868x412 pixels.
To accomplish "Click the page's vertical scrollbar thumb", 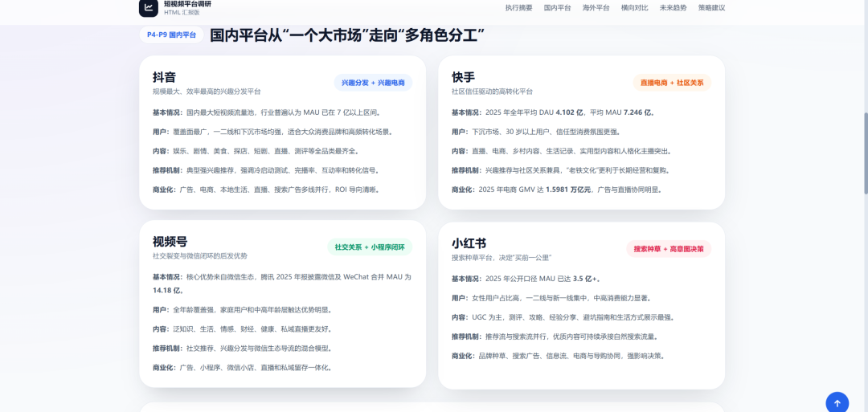I will pos(866,153).
